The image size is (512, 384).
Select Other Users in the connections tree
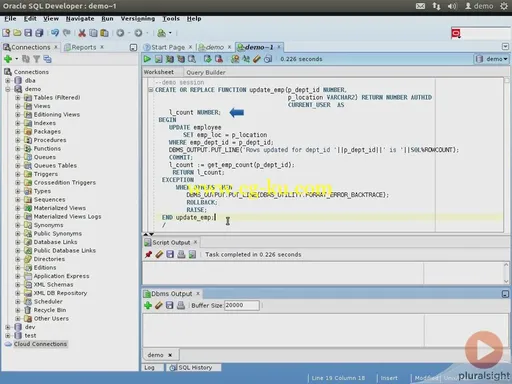coord(51,318)
